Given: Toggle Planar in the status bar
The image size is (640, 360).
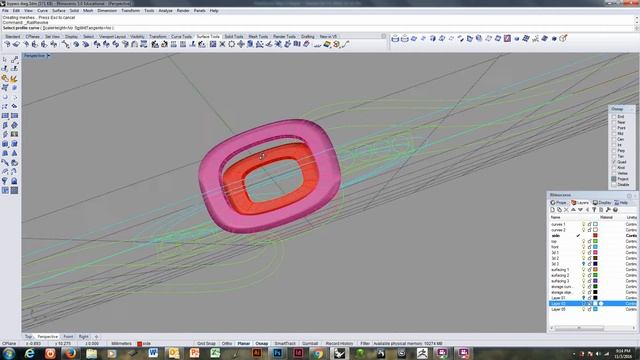Looking at the screenshot, I should [x=244, y=344].
